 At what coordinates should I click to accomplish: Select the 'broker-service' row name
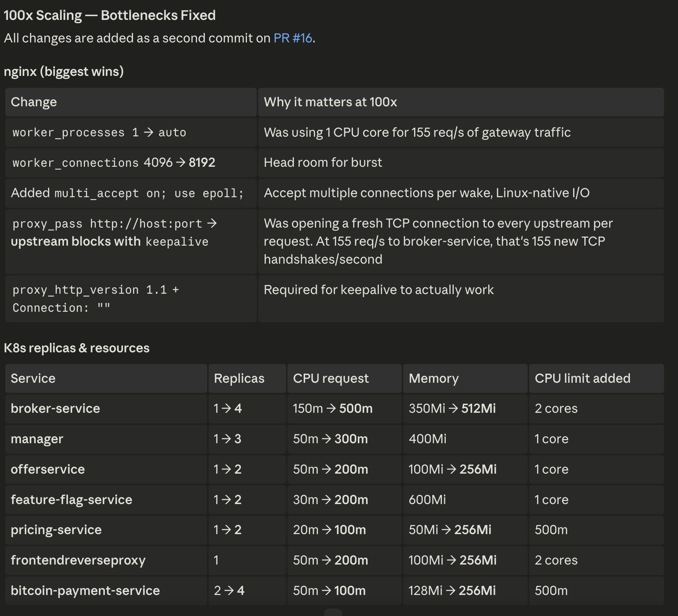pyautogui.click(x=106, y=409)
